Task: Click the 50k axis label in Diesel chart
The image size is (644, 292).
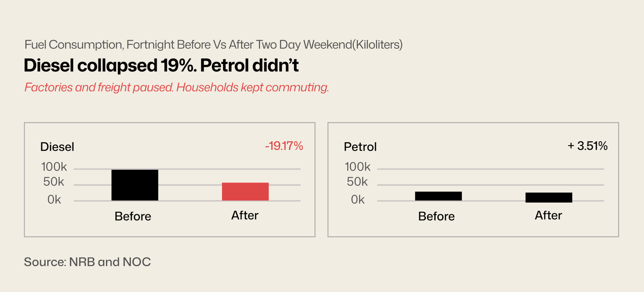Action: click(x=54, y=182)
